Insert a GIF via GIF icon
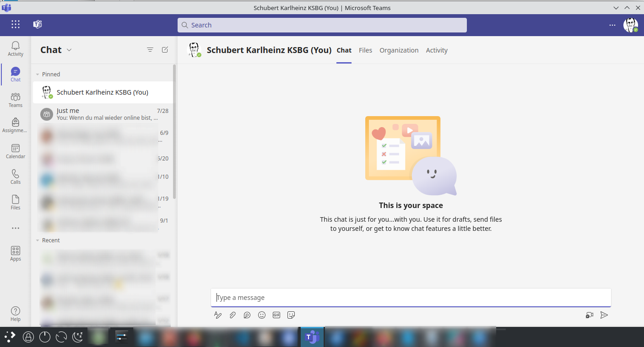644x347 pixels. coord(276,315)
